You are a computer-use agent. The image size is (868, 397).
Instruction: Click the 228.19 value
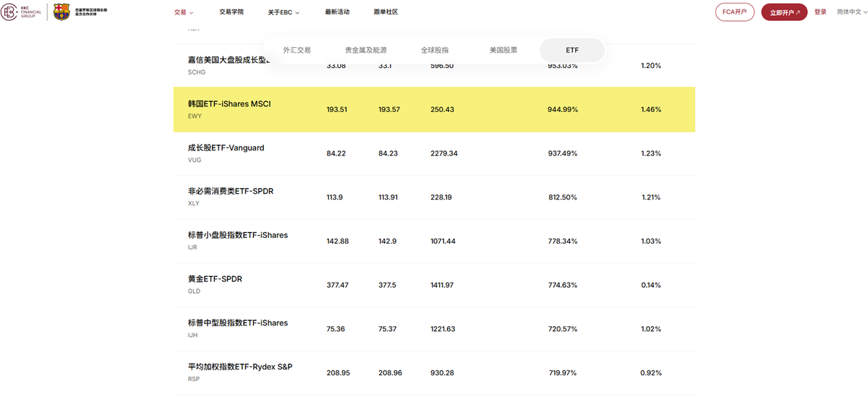pos(441,197)
